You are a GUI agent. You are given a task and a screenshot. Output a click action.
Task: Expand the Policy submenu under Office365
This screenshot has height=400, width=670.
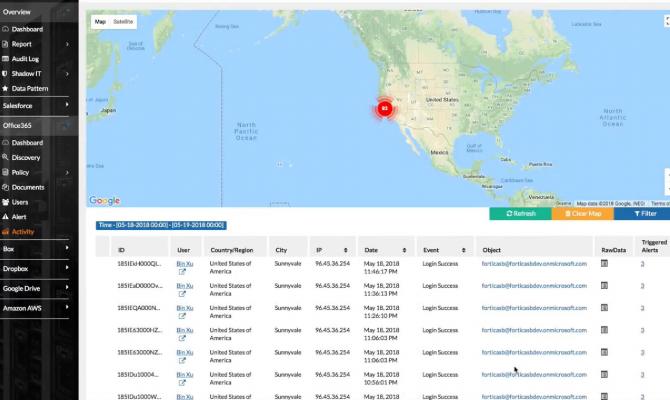pyautogui.click(x=67, y=173)
